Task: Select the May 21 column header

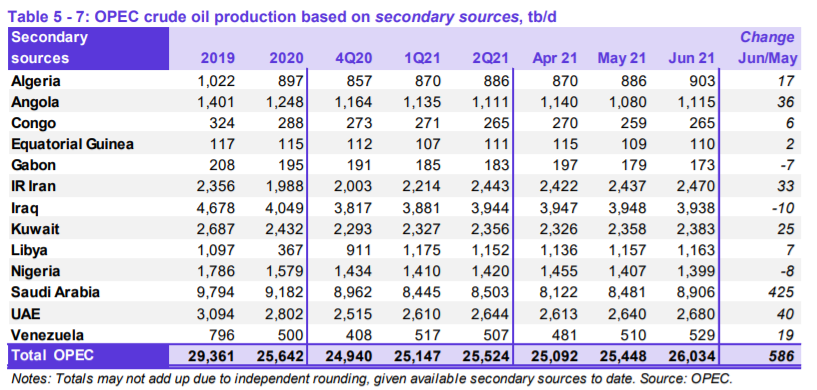Action: (x=622, y=58)
